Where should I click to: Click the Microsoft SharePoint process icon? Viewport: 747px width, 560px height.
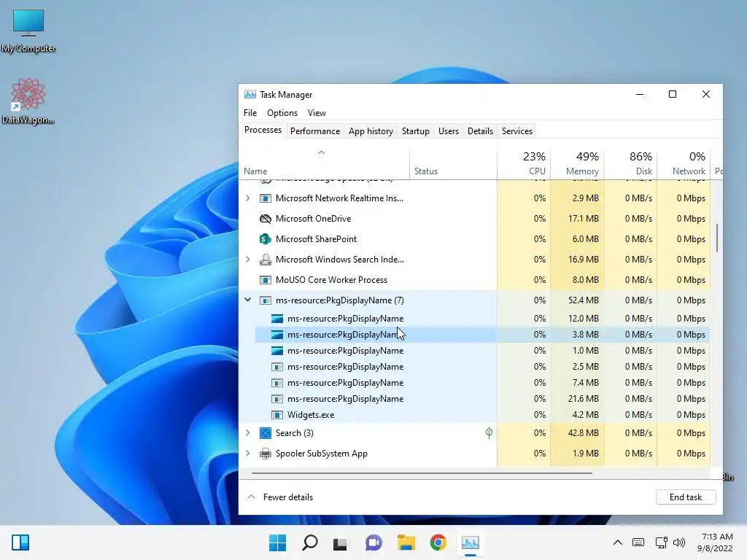pos(266,239)
